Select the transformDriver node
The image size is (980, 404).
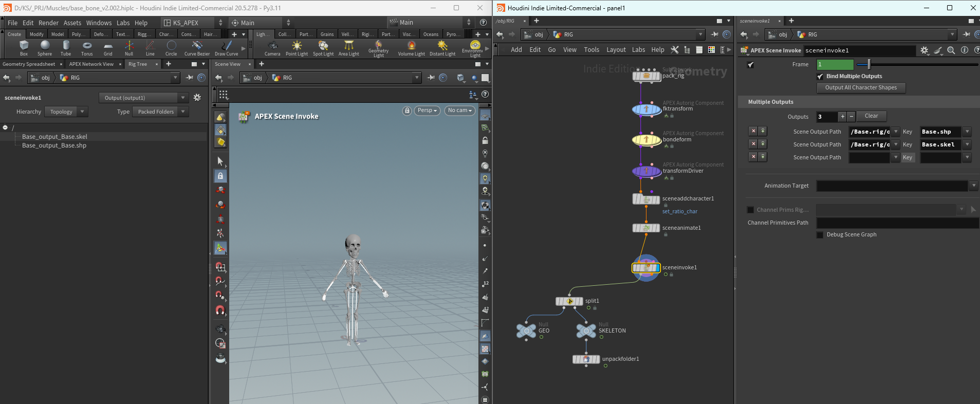(646, 171)
